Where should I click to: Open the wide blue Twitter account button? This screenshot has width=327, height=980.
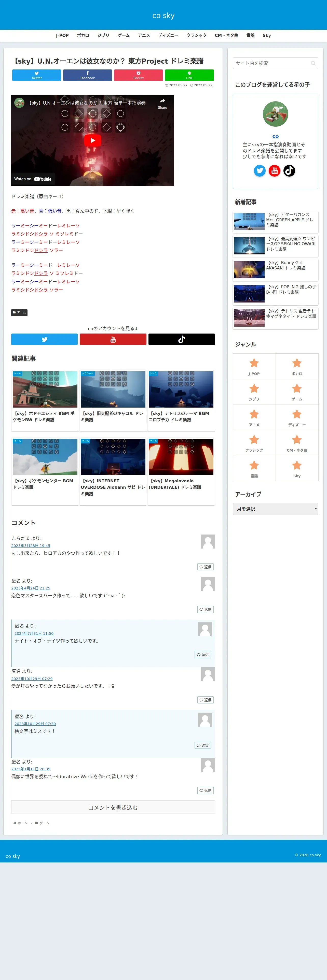[x=45, y=339]
